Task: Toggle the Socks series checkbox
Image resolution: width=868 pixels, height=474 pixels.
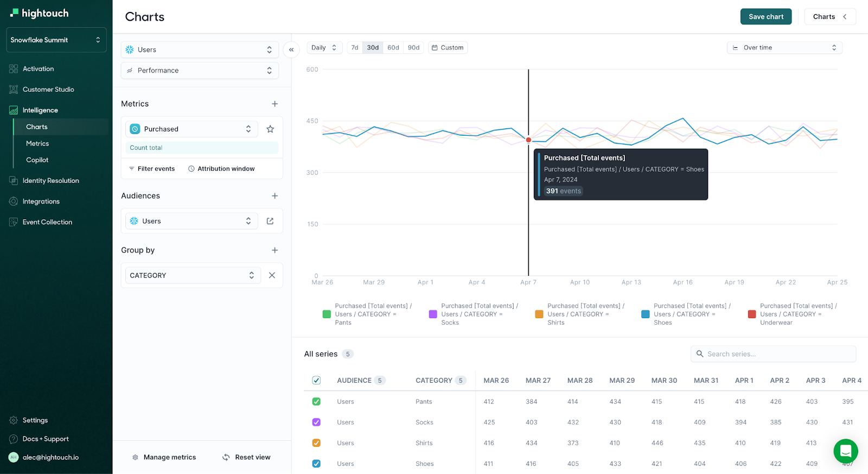Action: tap(316, 422)
